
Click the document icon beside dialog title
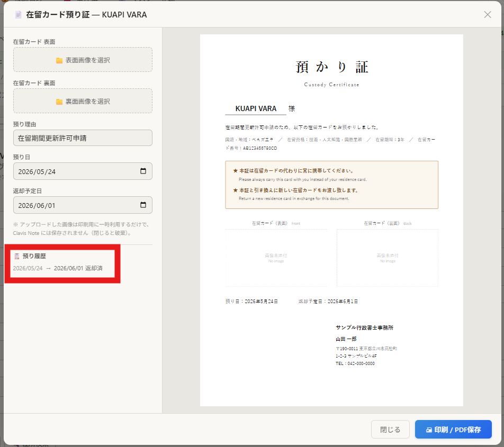tap(19, 14)
